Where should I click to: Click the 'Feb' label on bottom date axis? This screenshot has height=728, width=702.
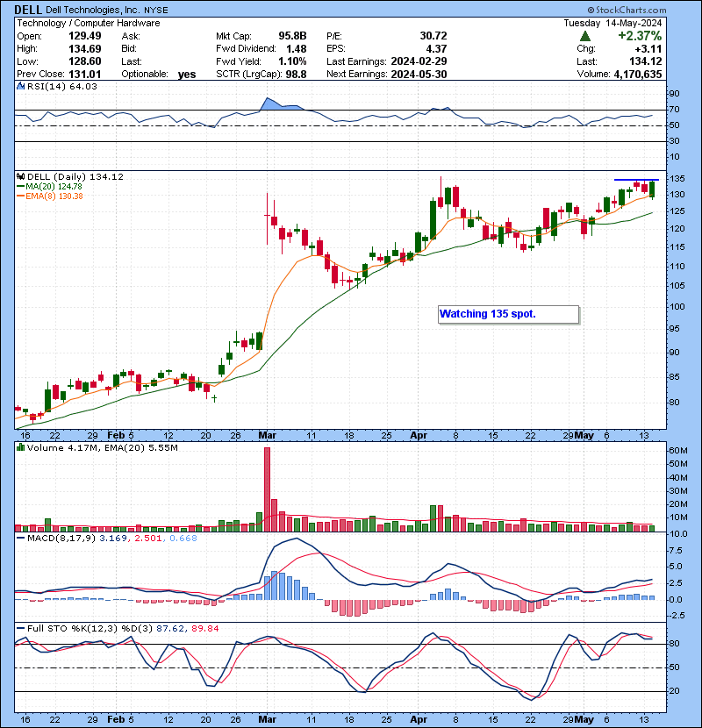tap(116, 719)
